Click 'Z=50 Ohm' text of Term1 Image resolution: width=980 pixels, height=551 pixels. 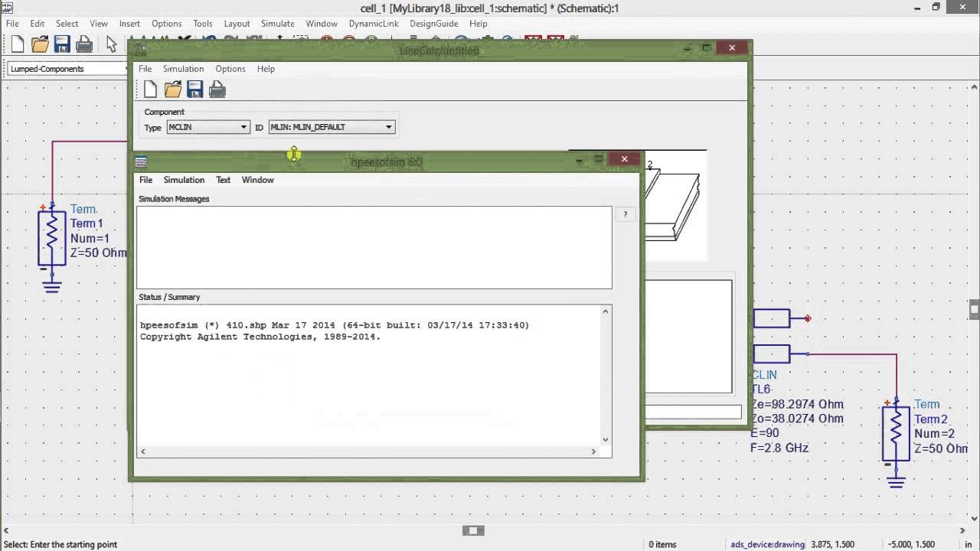coord(99,253)
